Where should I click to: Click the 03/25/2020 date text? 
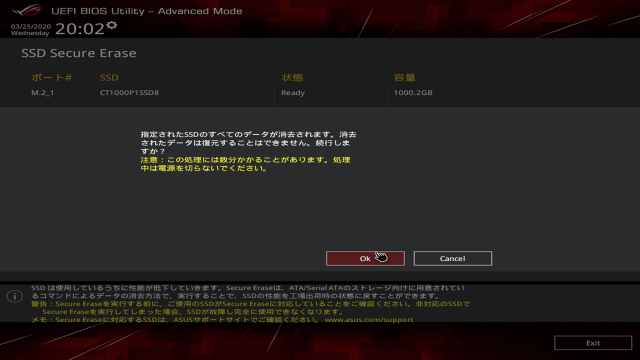click(31, 27)
